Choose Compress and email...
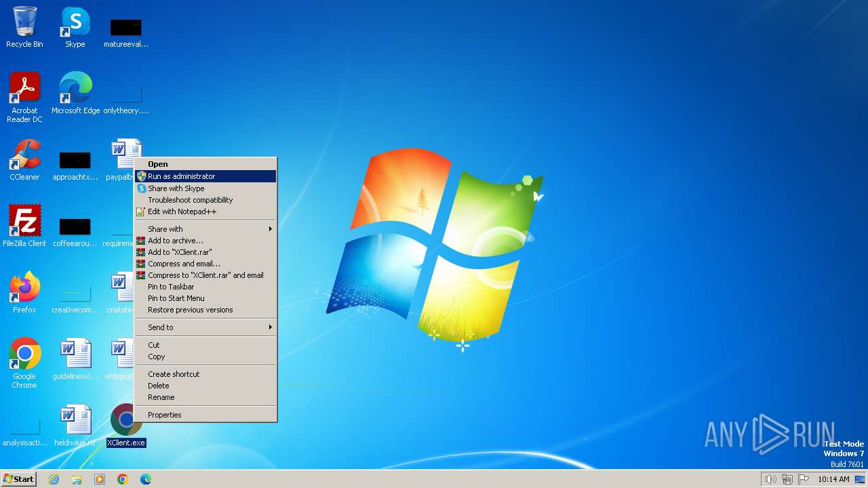 tap(205, 264)
